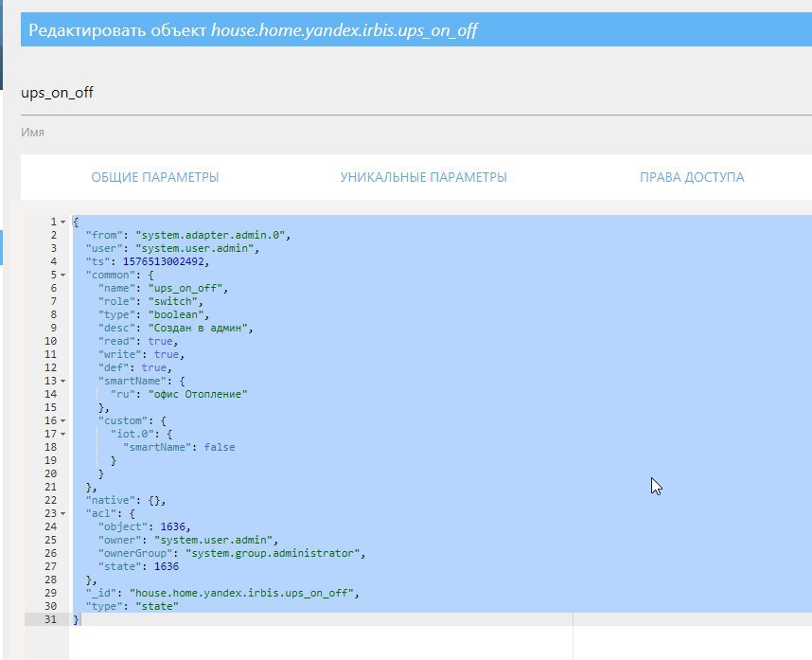Click the true value of "def"

(154, 367)
